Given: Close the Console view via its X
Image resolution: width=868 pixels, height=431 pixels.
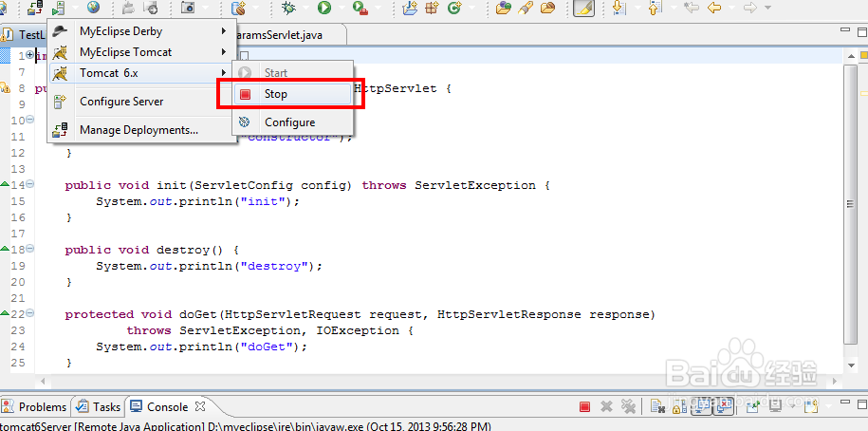Looking at the screenshot, I should [201, 406].
